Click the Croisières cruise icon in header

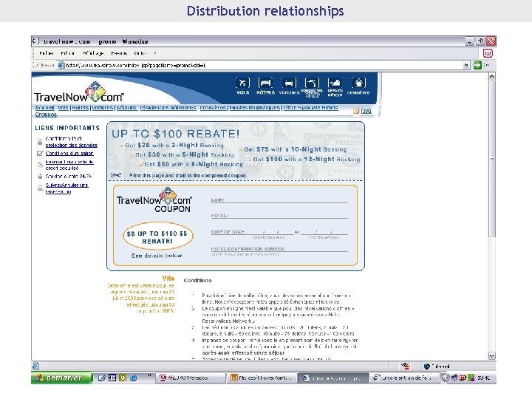pos(358,83)
